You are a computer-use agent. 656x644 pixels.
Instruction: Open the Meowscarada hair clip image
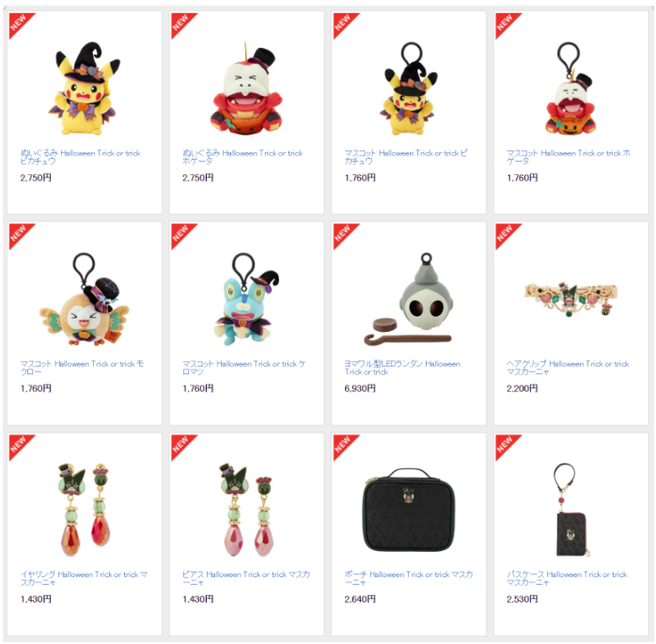click(570, 299)
